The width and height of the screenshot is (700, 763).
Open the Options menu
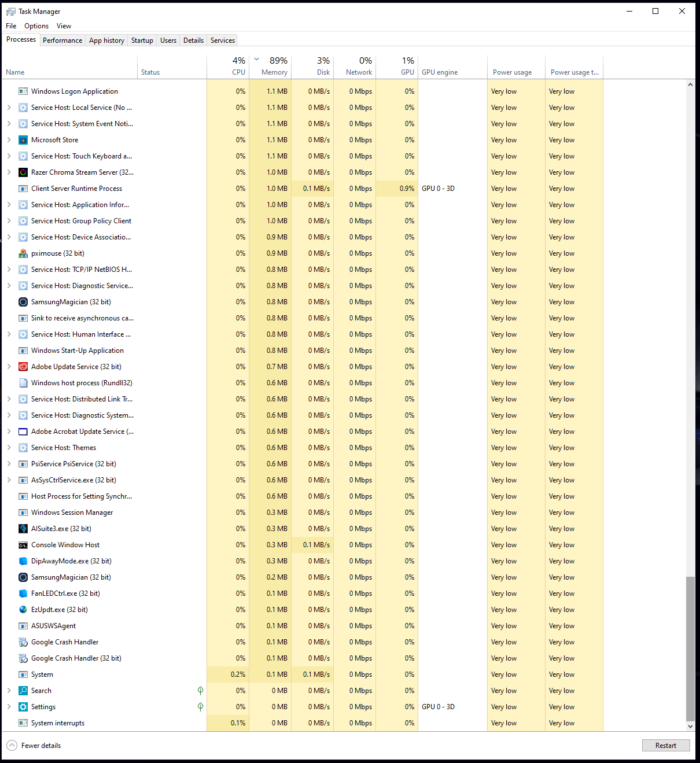pyautogui.click(x=36, y=26)
